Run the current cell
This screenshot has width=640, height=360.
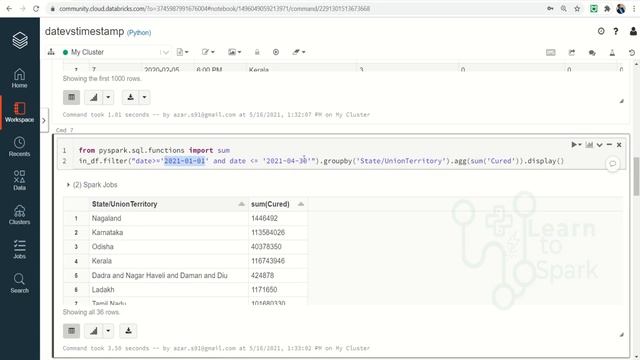point(576,144)
